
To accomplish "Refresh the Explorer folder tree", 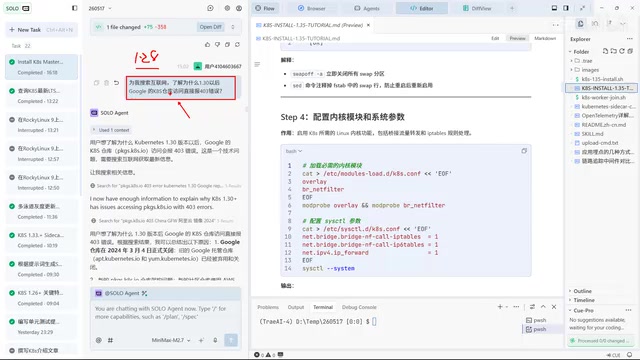I will click(x=622, y=51).
